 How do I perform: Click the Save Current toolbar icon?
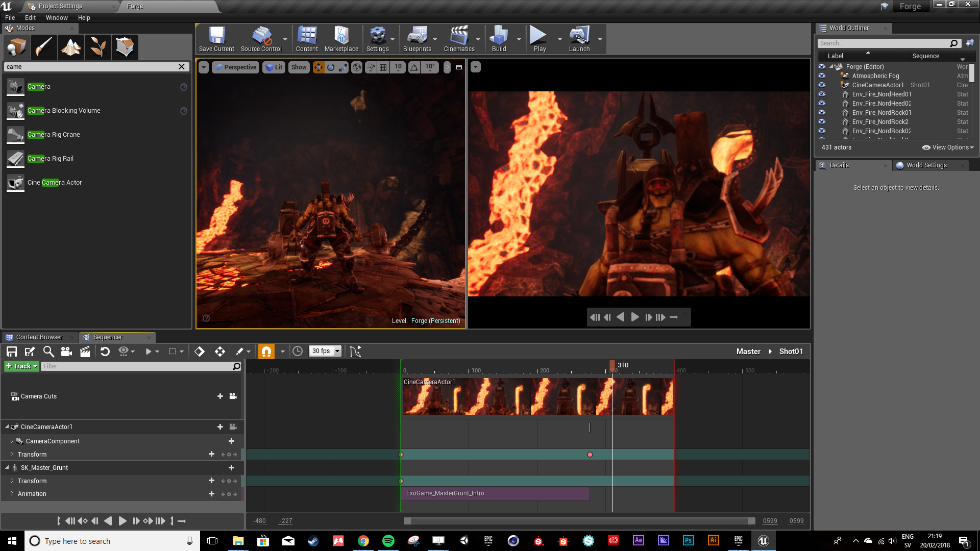pos(216,39)
